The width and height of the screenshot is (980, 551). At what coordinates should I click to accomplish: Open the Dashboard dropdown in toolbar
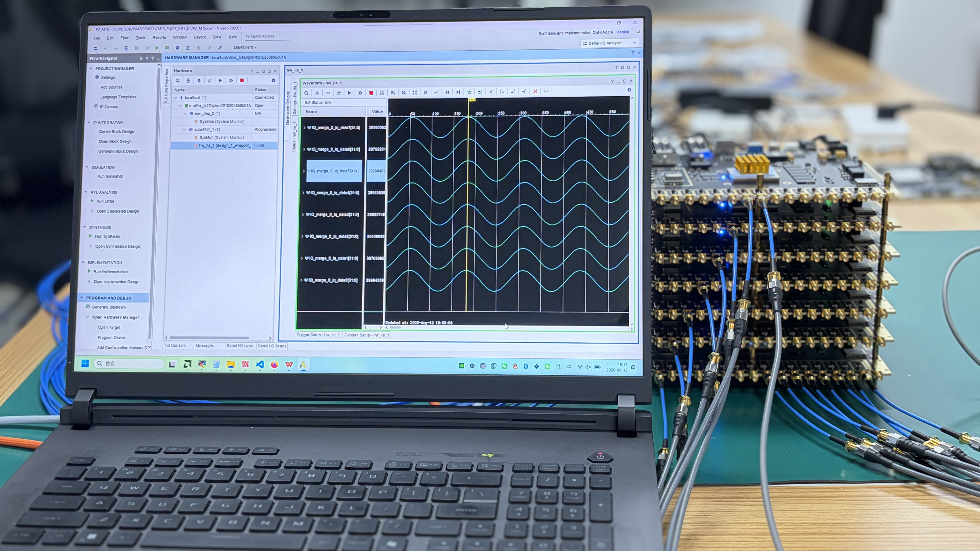click(245, 47)
